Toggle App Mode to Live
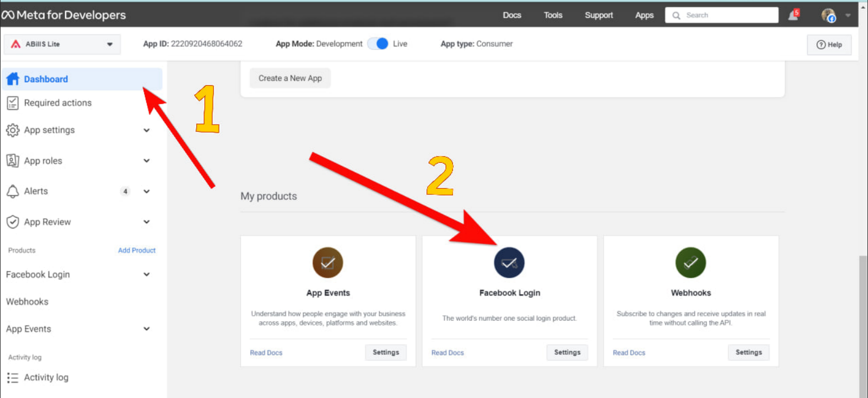This screenshot has width=868, height=398. (378, 44)
